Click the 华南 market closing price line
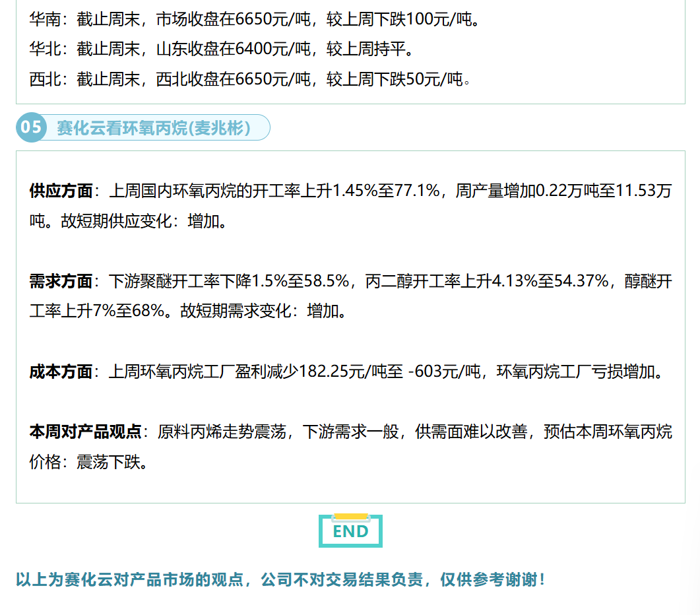 (255, 19)
